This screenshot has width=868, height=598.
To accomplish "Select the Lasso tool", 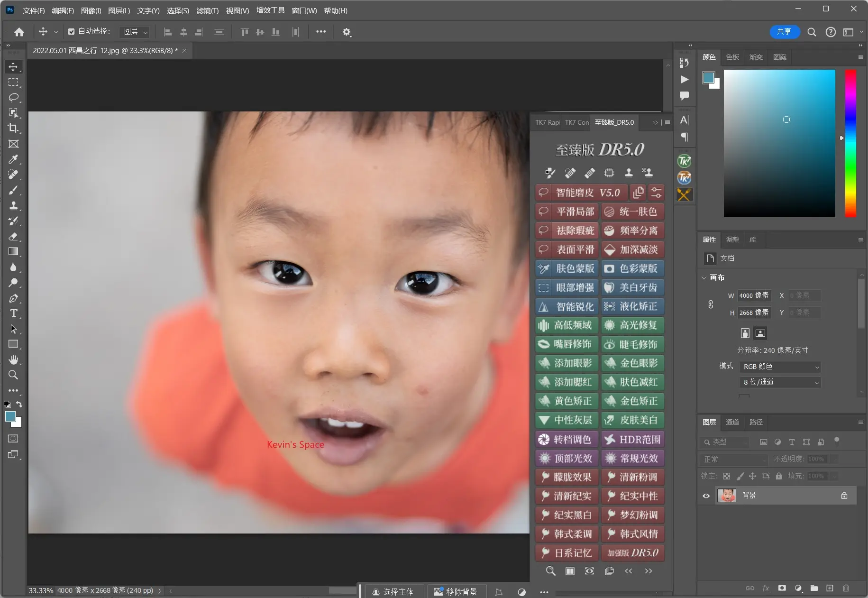I will pyautogui.click(x=13, y=98).
